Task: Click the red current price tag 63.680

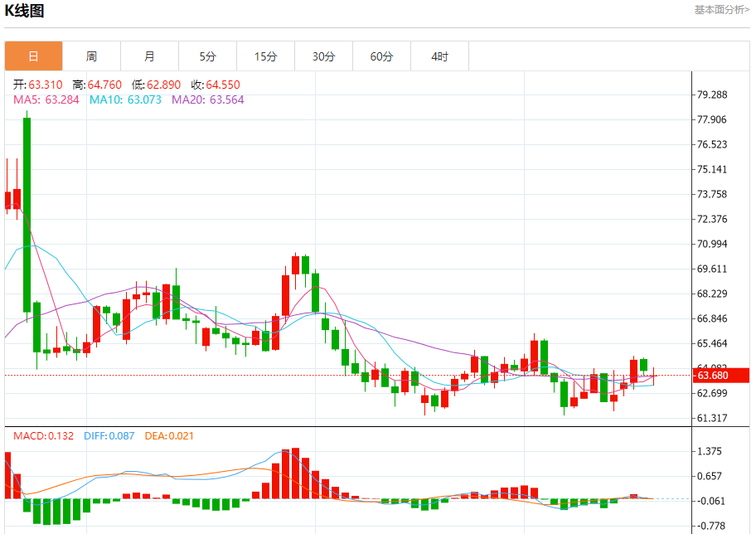Action: pos(721,376)
